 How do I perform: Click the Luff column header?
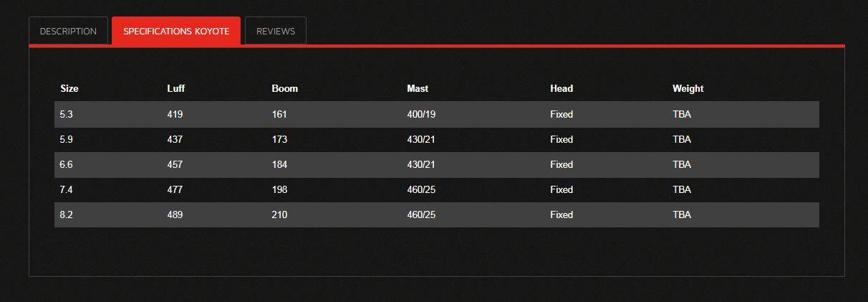click(x=176, y=89)
